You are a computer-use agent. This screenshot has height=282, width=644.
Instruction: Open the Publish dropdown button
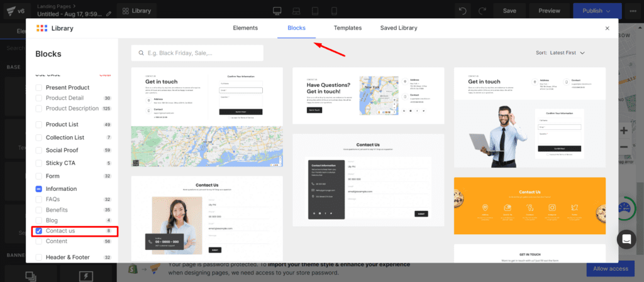coord(597,11)
